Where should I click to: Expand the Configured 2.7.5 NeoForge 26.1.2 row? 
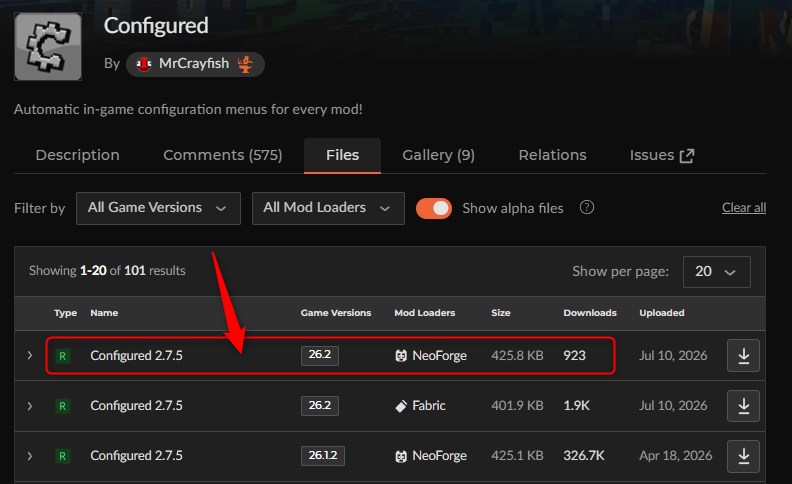pyautogui.click(x=30, y=456)
